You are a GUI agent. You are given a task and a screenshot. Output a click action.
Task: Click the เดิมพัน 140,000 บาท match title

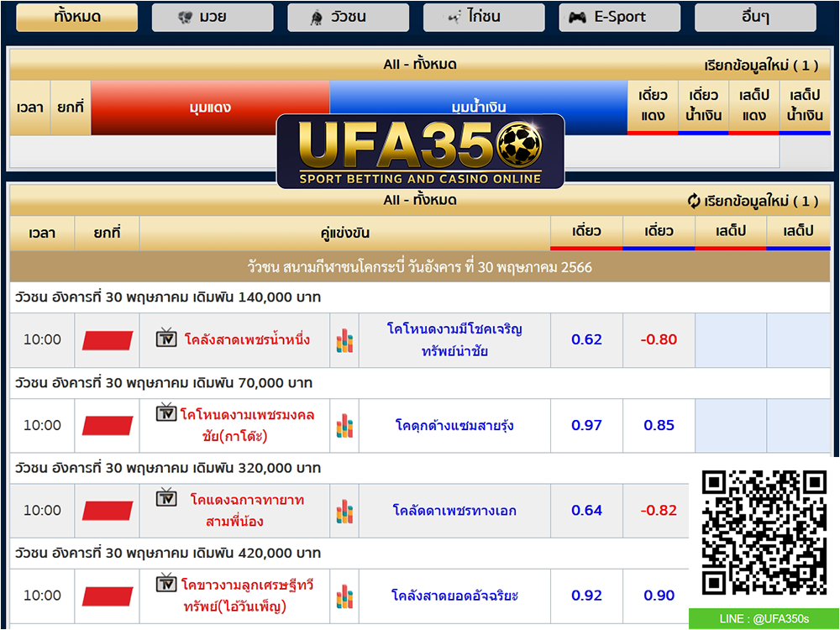(x=168, y=297)
